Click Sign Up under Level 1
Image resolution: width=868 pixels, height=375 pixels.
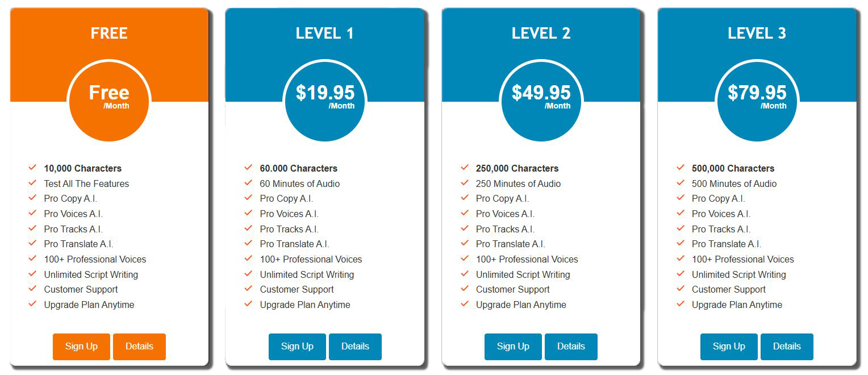coord(297,347)
